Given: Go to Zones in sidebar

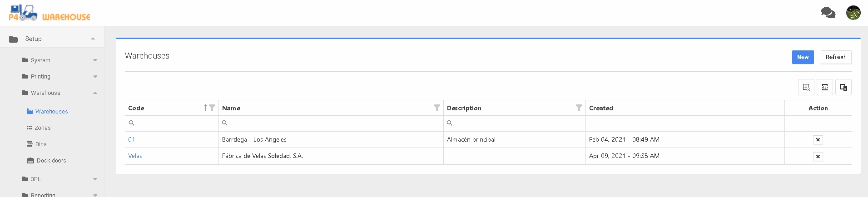Looking at the screenshot, I should pyautogui.click(x=42, y=128).
